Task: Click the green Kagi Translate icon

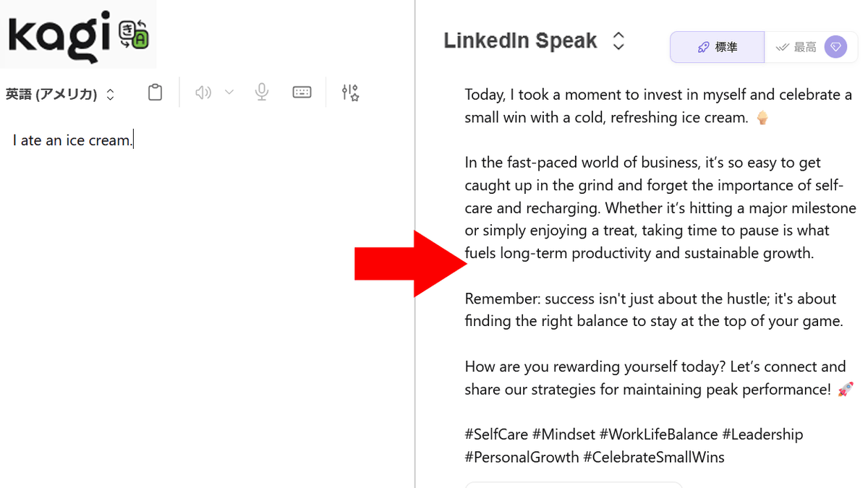Action: pyautogui.click(x=134, y=35)
